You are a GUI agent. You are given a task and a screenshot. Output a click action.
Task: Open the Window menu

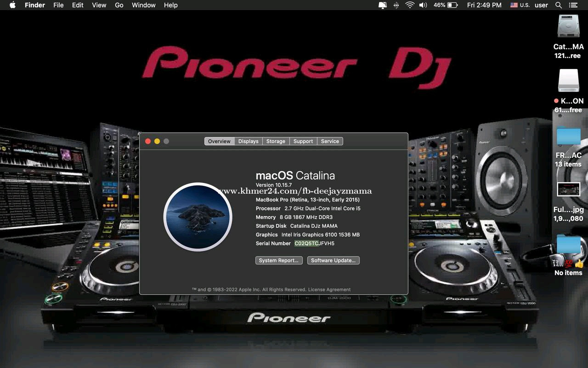click(144, 5)
